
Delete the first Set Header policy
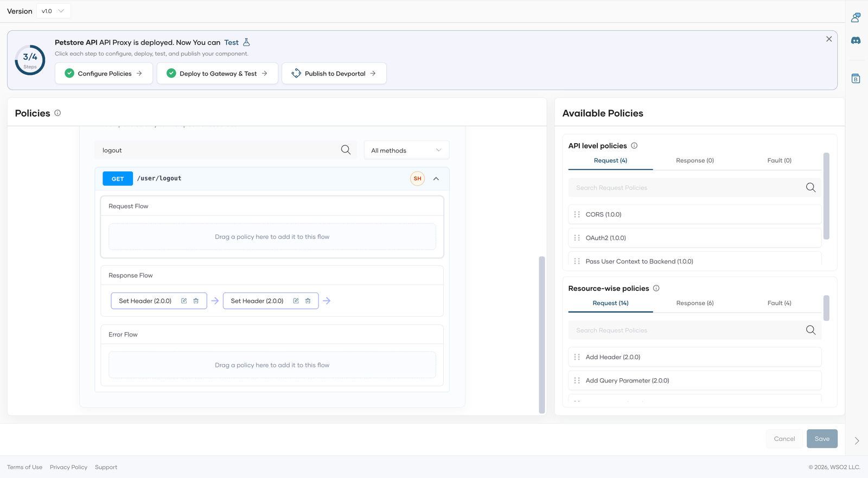196,301
